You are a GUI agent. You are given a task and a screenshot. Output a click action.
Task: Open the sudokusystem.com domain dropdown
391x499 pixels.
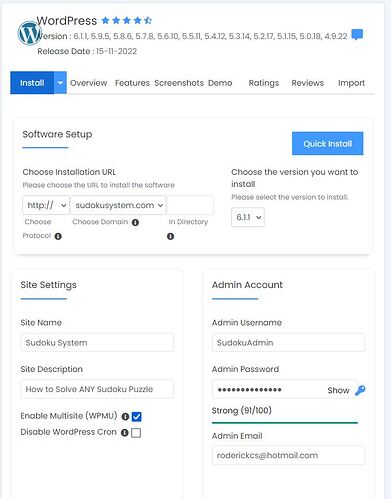click(x=118, y=205)
